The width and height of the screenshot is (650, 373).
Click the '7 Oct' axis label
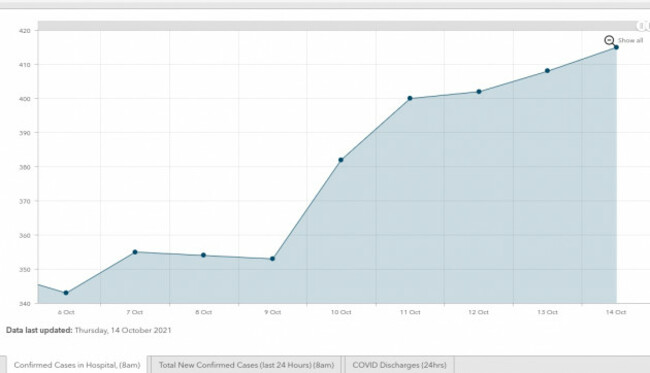click(135, 312)
